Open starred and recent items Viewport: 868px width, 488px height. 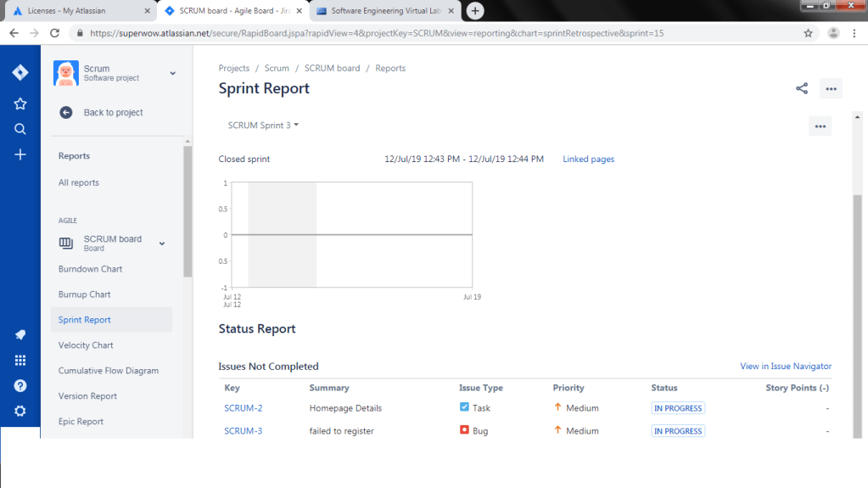20,104
